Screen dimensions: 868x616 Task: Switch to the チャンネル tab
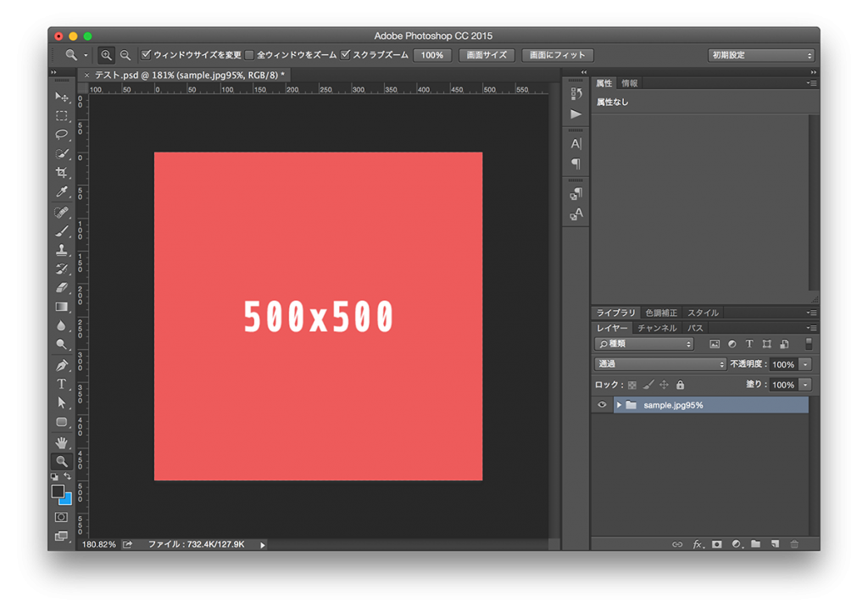pyautogui.click(x=657, y=328)
